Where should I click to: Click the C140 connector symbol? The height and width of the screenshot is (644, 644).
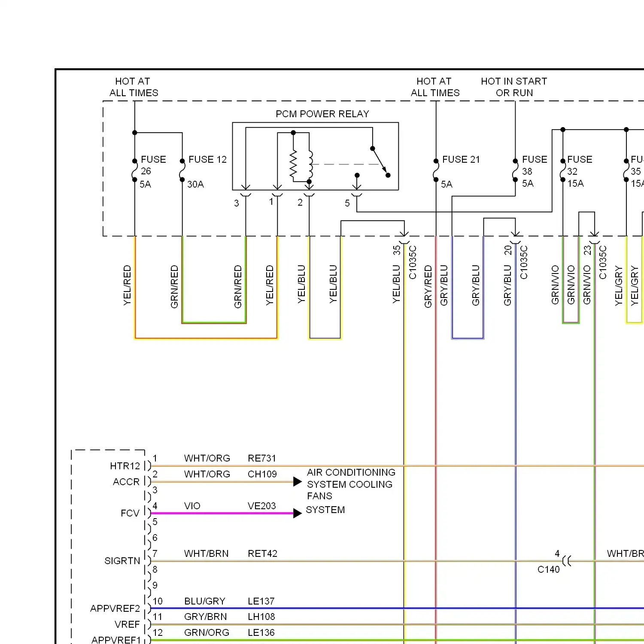[x=567, y=561]
